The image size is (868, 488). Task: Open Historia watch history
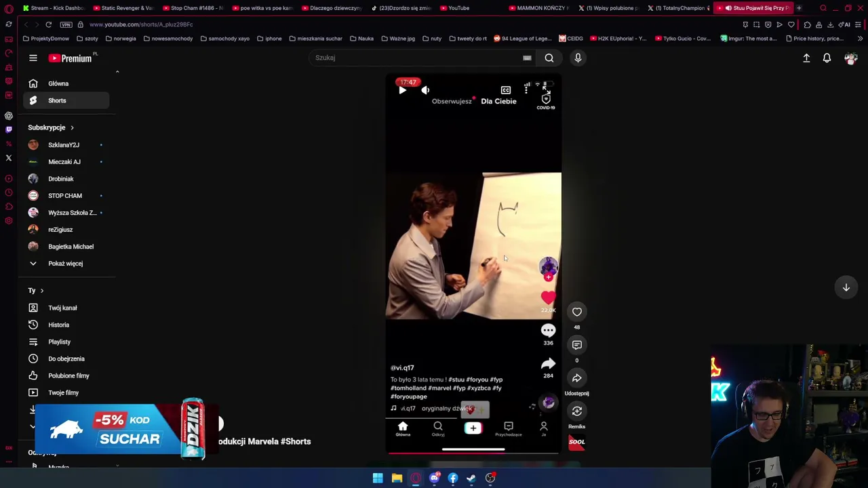[x=66, y=325]
